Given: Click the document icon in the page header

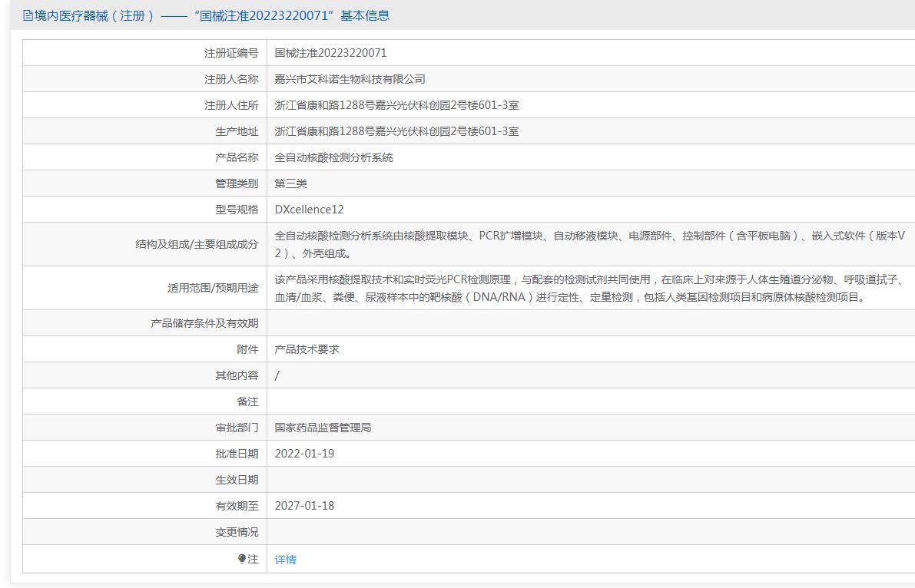Looking at the screenshot, I should coord(28,15).
